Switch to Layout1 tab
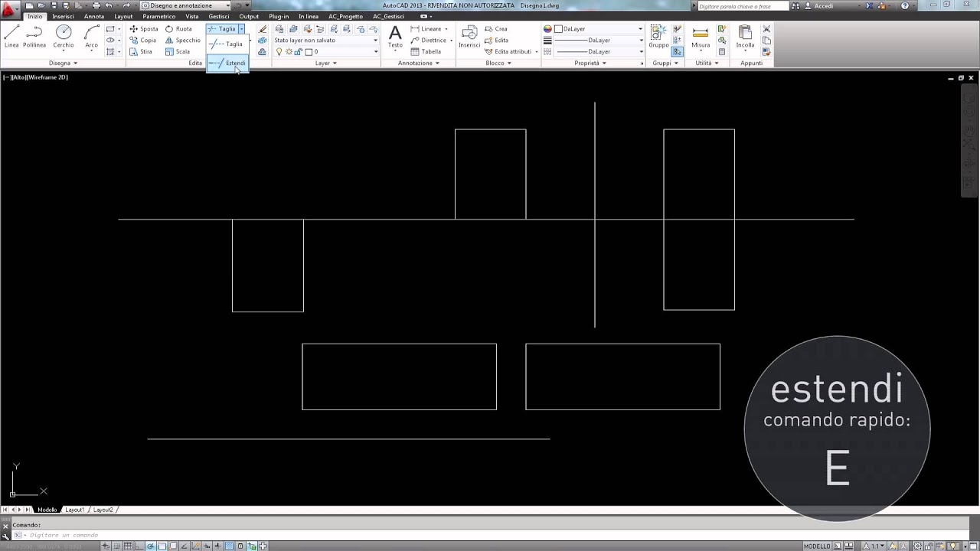The height and width of the screenshot is (551, 980). pyautogui.click(x=74, y=510)
